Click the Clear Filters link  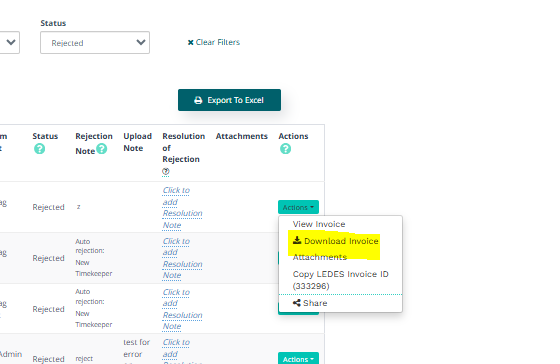(x=214, y=42)
